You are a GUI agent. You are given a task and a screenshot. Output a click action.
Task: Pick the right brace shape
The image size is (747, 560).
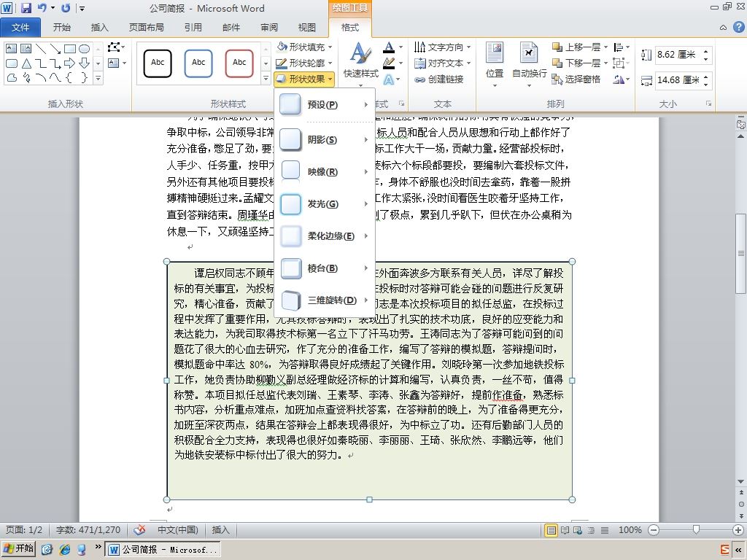point(85,77)
